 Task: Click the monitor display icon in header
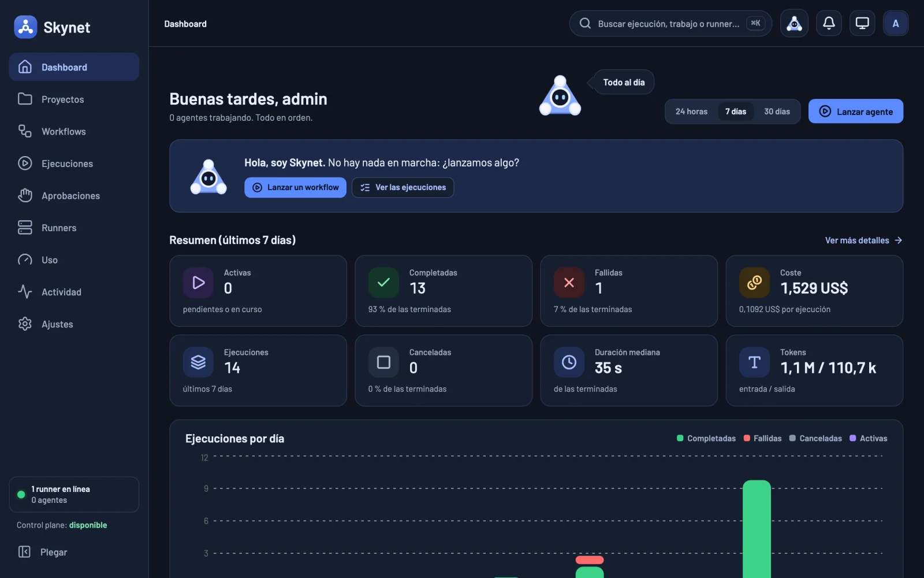coord(862,24)
